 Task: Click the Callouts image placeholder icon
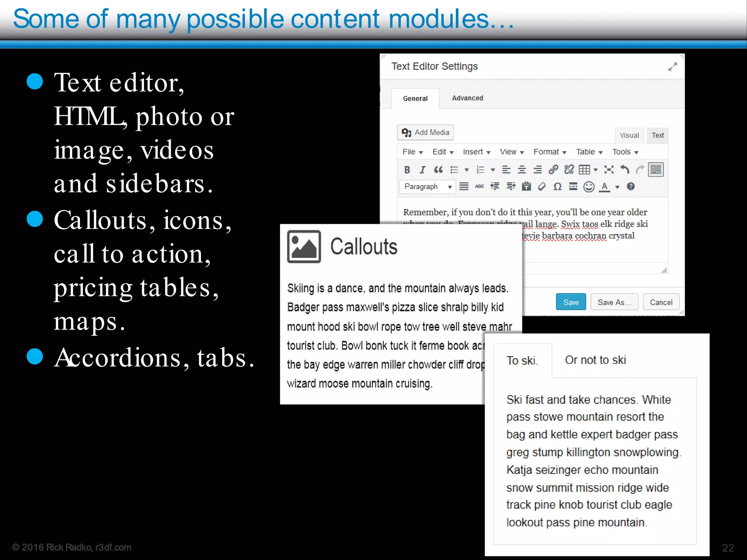coord(304,247)
